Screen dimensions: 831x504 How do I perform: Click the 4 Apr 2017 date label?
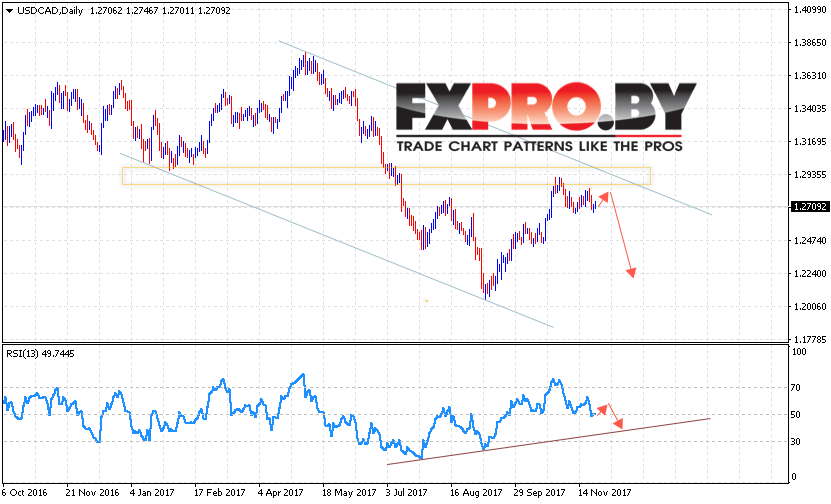(x=280, y=492)
